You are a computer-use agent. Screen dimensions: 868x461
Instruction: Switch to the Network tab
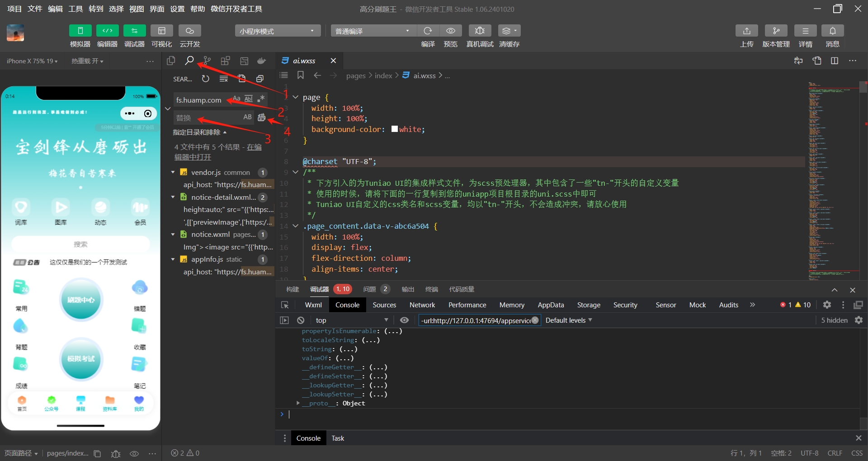click(422, 305)
